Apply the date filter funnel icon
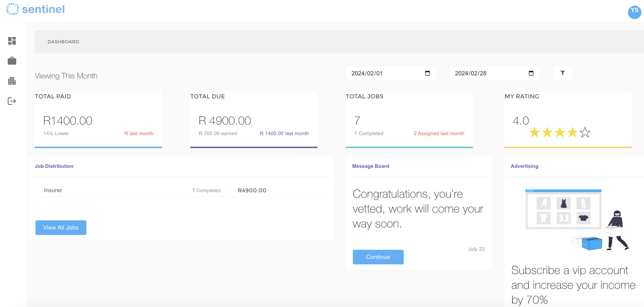The width and height of the screenshot is (644, 307). (x=562, y=73)
